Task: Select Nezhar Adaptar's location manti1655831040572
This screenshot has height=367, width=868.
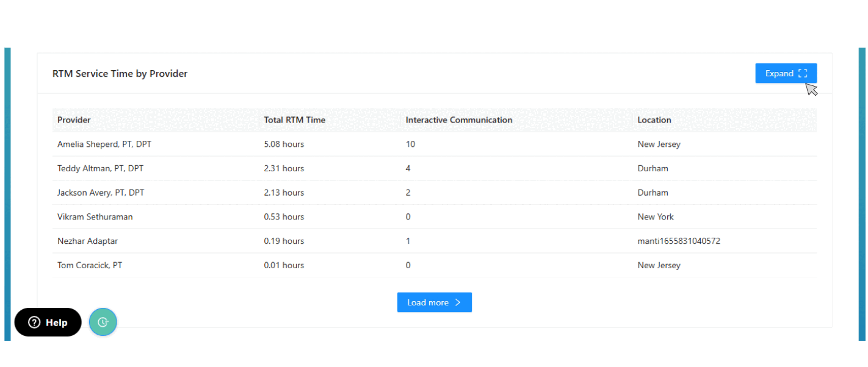Action: (x=678, y=241)
